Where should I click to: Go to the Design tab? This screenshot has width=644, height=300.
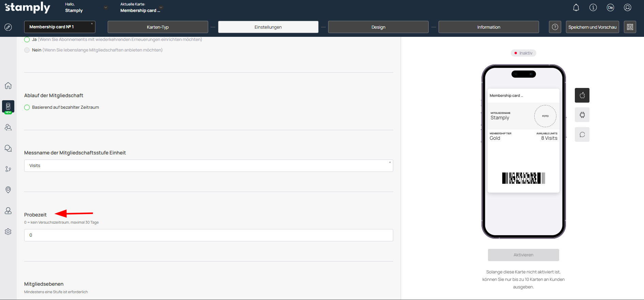point(378,27)
